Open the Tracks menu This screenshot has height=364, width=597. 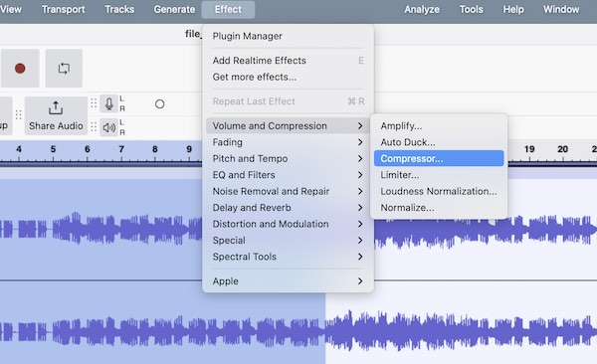(119, 9)
